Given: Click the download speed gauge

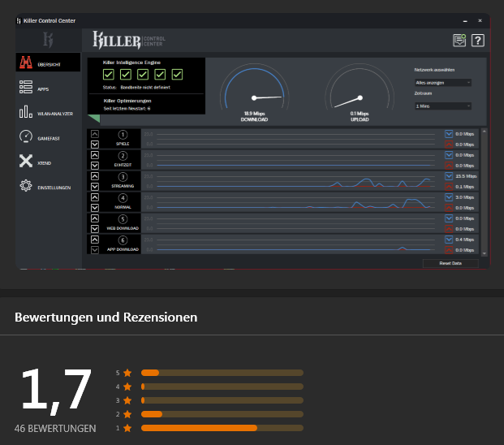Looking at the screenshot, I should [x=254, y=88].
